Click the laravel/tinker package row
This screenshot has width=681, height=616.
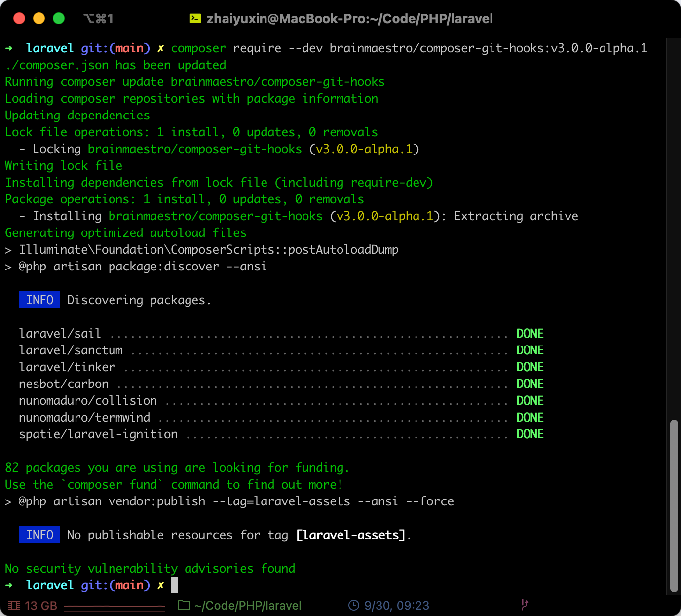coord(281,367)
